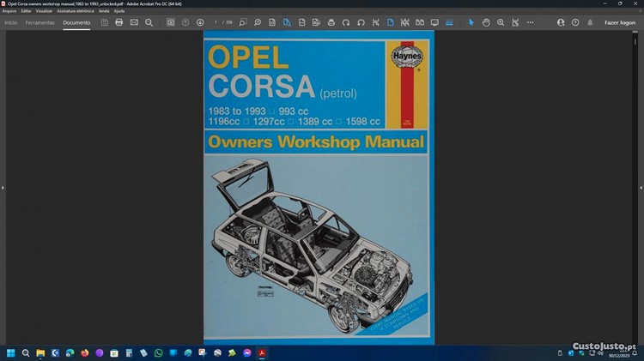
Task: Click the Fazer logon button
Action: [620, 22]
